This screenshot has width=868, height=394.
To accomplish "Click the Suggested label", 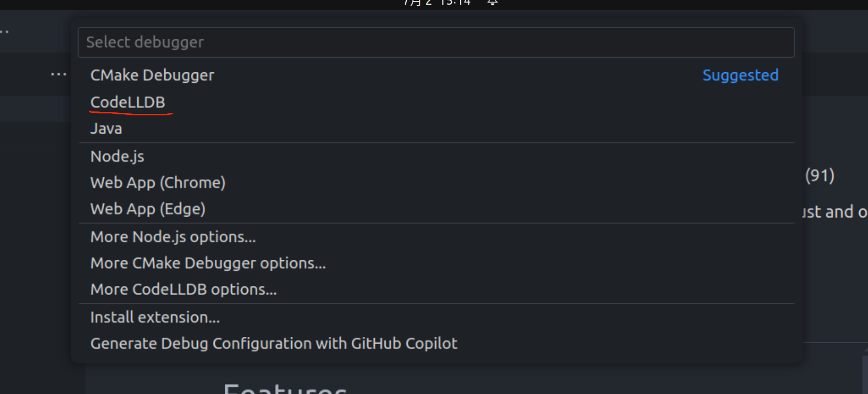I will (x=740, y=75).
